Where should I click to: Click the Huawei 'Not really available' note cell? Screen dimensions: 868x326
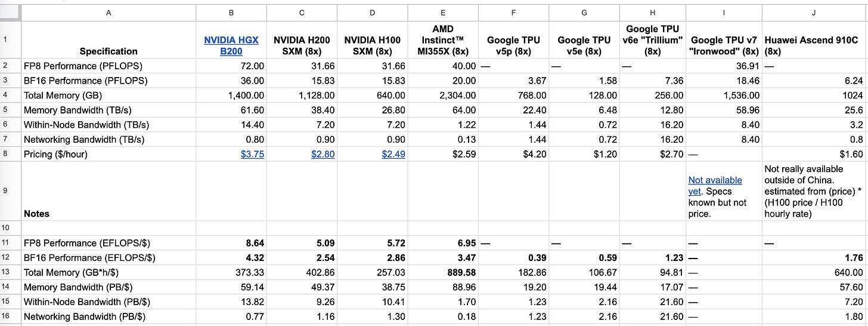[x=815, y=191]
